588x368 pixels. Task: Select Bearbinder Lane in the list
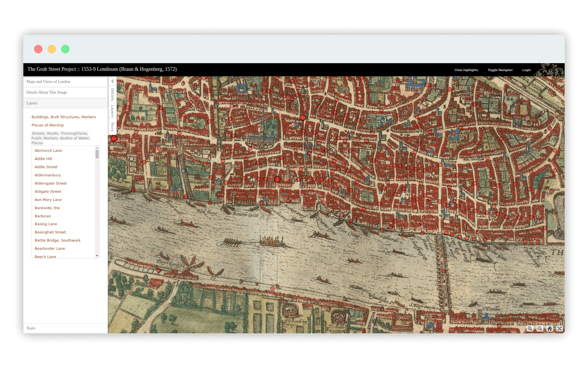point(50,249)
